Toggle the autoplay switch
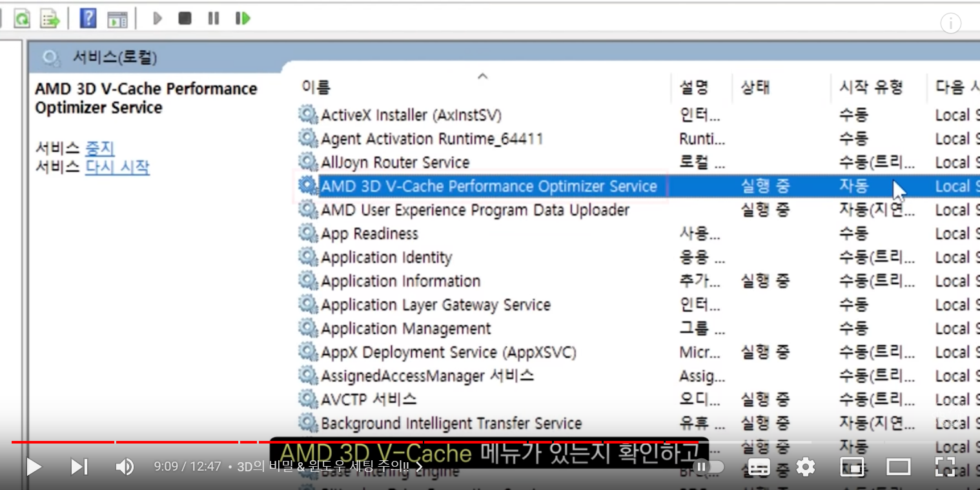This screenshot has height=490, width=980. [x=708, y=466]
